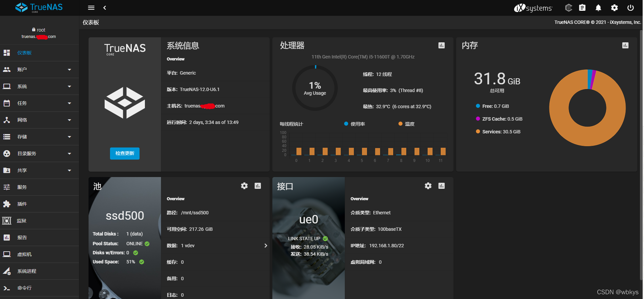This screenshot has width=644, height=299.
Task: Open pool reports chart icon
Action: coord(258,186)
